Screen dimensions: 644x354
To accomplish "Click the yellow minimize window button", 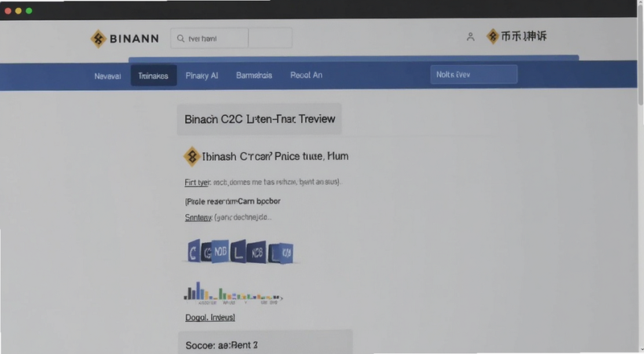I will [18, 10].
